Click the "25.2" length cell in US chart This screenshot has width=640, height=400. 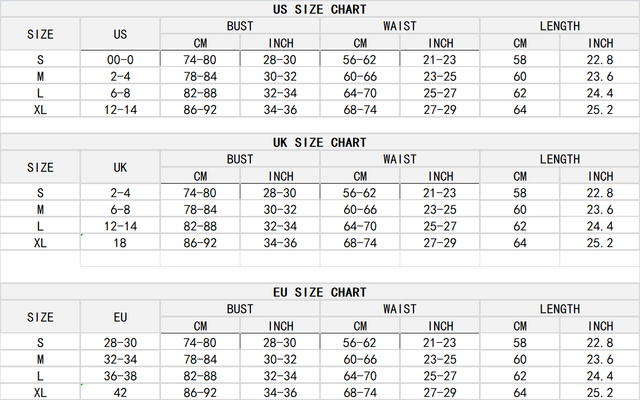(x=600, y=109)
